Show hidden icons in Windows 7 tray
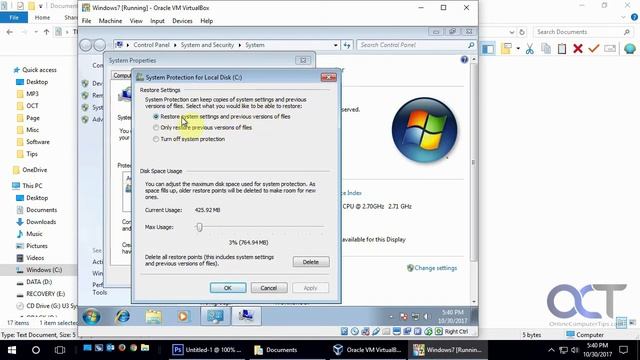The width and height of the screenshot is (640, 360). tap(391, 317)
